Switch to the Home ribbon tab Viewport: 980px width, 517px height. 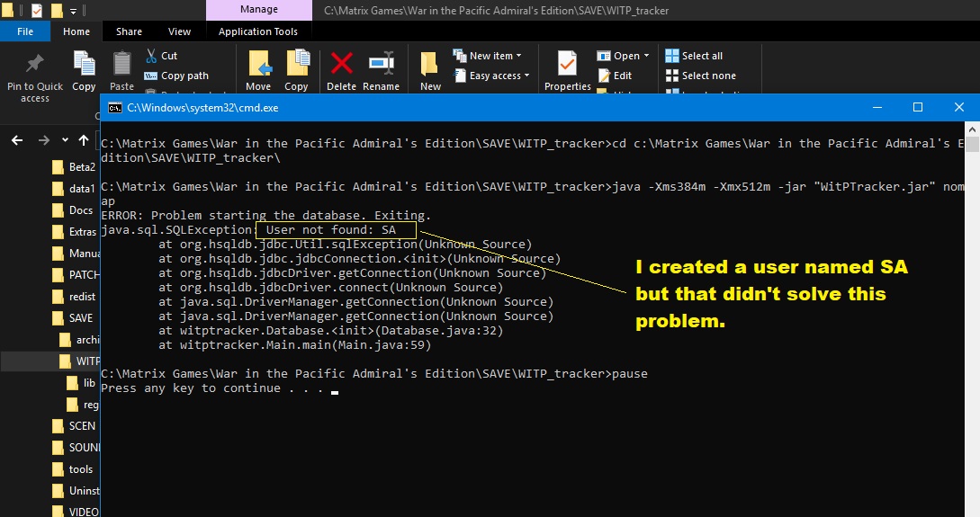(x=76, y=31)
